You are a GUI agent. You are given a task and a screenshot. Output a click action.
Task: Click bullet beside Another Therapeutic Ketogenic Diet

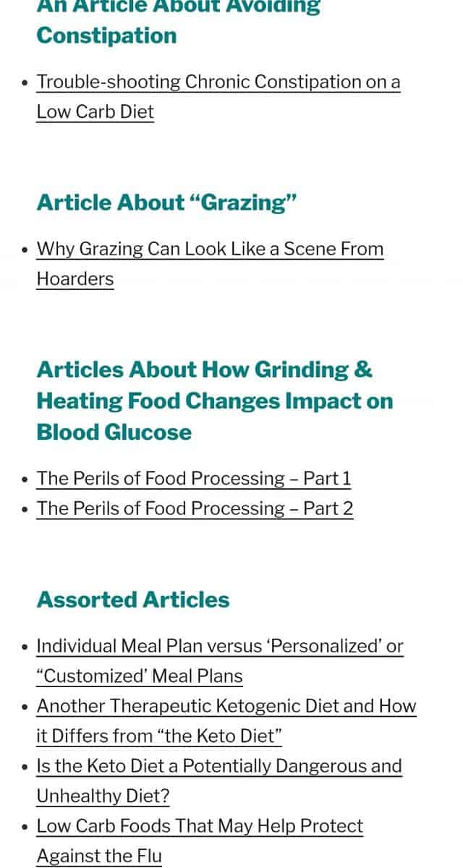(25, 707)
